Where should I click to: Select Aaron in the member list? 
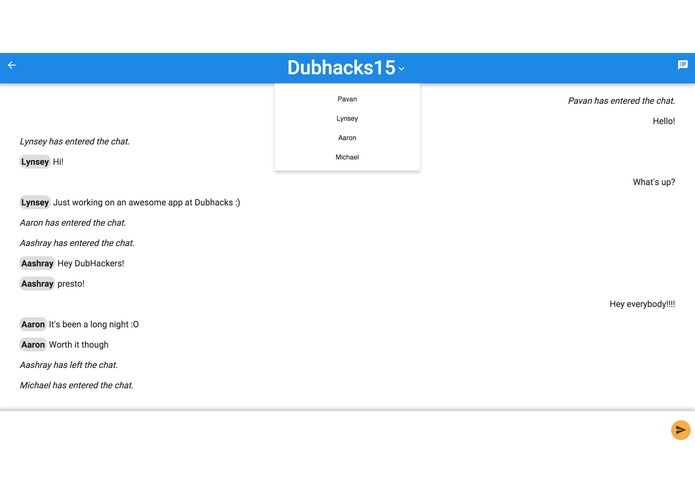click(347, 138)
